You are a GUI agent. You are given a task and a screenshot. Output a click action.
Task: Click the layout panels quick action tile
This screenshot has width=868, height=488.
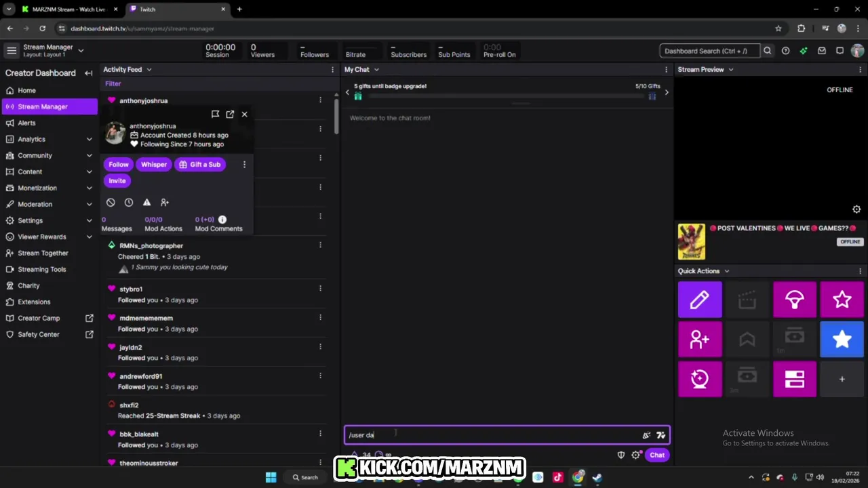coord(795,379)
